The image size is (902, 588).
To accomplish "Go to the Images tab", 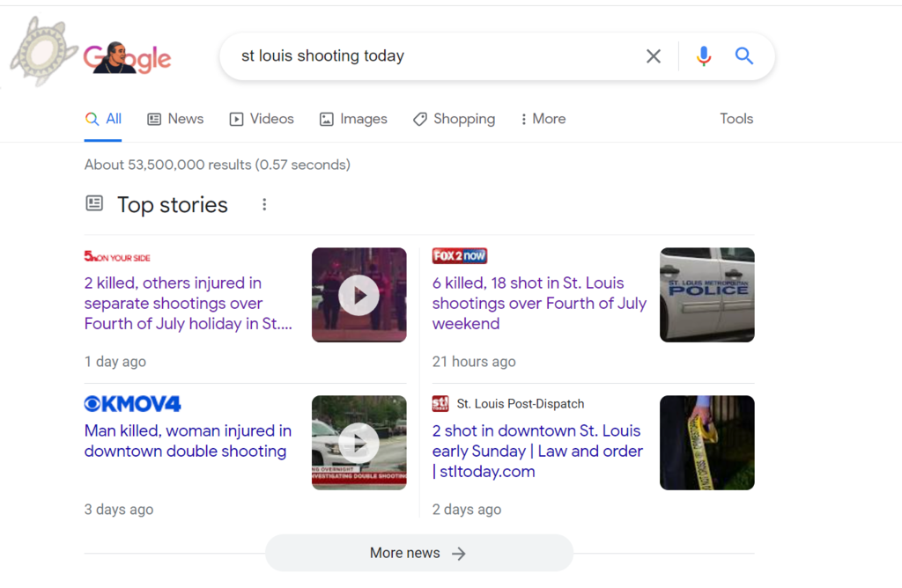I will point(353,119).
